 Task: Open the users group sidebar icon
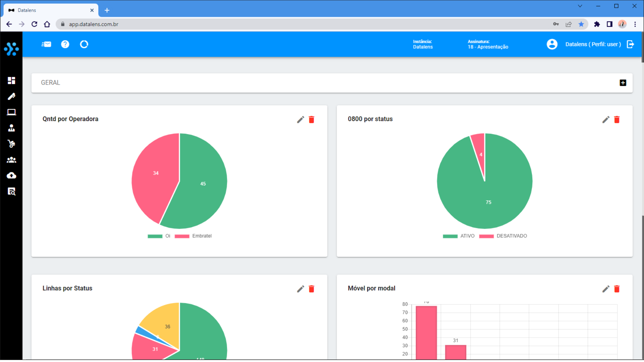coord(11,160)
